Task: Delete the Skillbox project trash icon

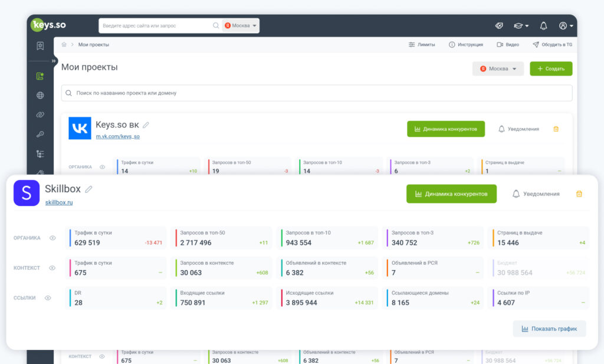Action: pyautogui.click(x=579, y=194)
